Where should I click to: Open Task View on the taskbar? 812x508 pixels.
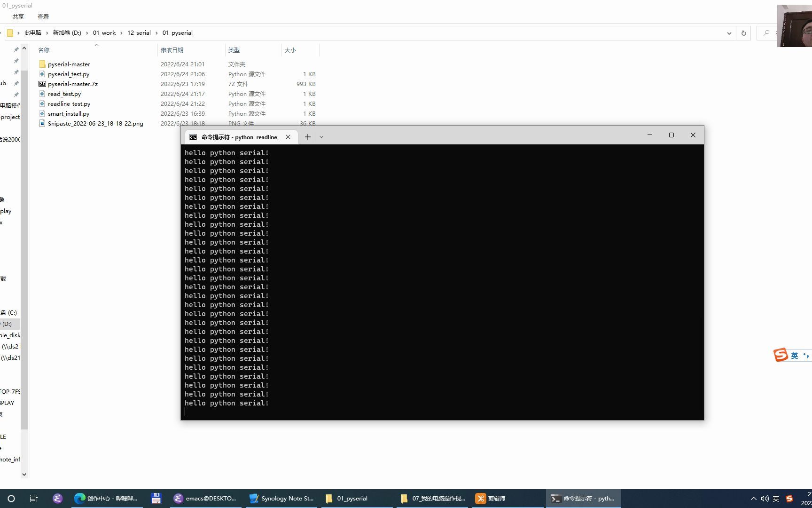tap(33, 499)
